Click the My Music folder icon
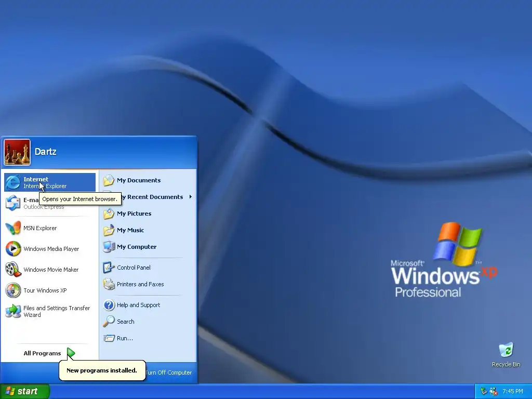This screenshot has width=532, height=399. (x=109, y=230)
